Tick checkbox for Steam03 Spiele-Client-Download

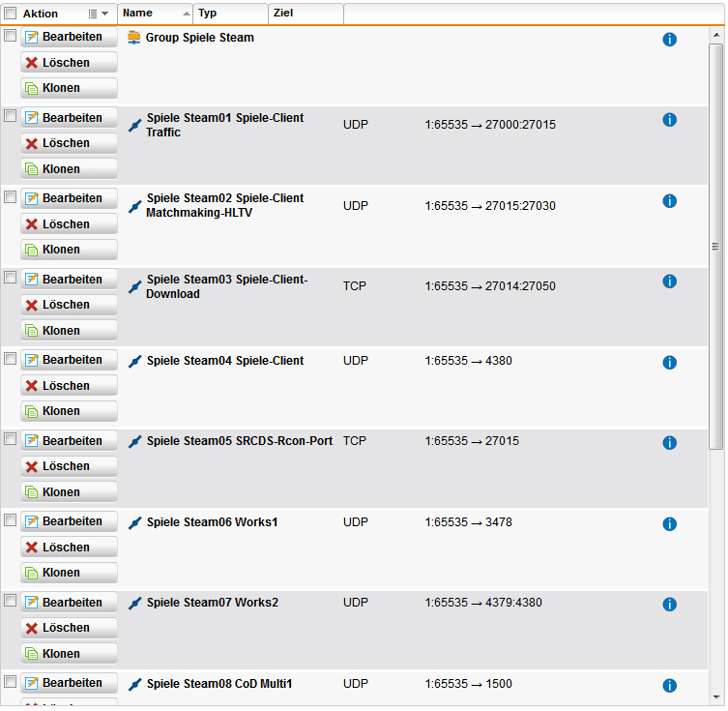(11, 278)
